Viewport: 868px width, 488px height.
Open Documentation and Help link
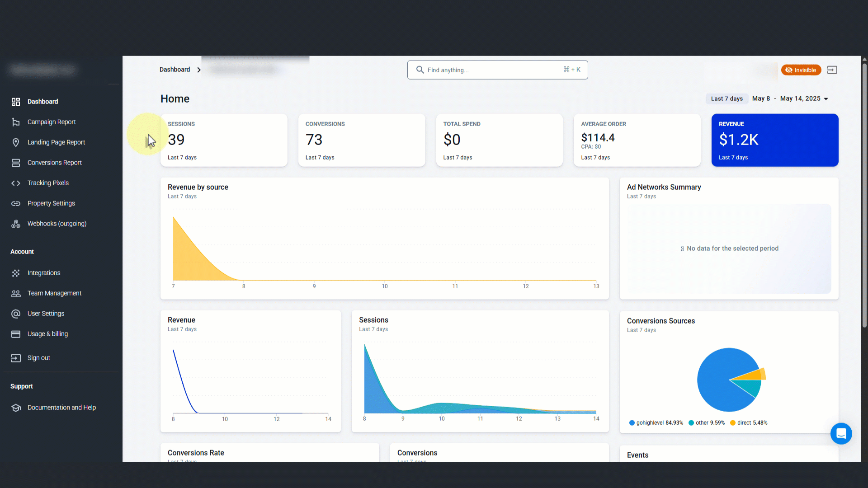pos(61,408)
